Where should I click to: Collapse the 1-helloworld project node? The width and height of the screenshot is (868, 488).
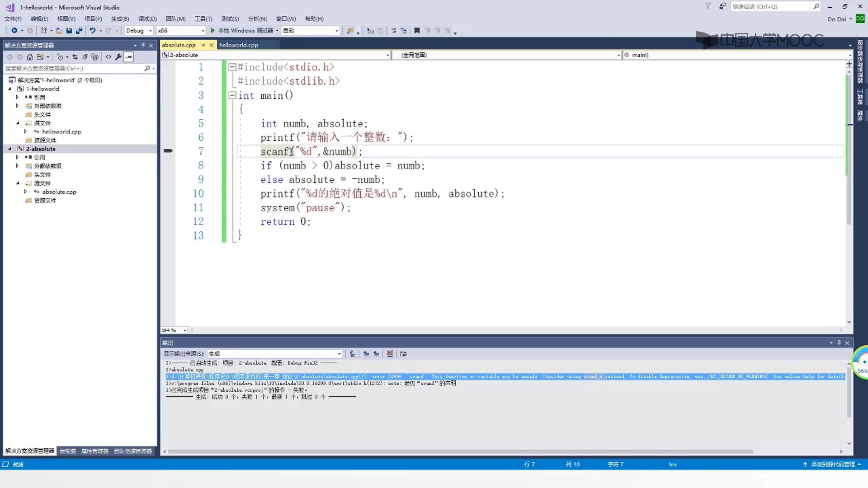[9, 89]
